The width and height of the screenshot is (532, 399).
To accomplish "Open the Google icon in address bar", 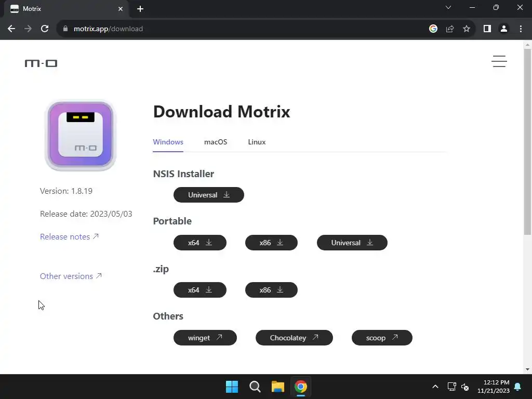I will coord(433,29).
